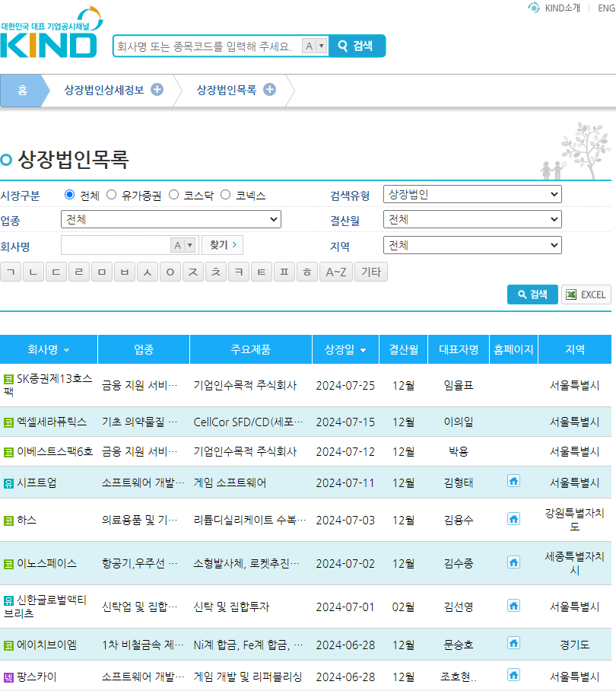Focus 회사명 filter input field
616x691 pixels.
(116, 245)
